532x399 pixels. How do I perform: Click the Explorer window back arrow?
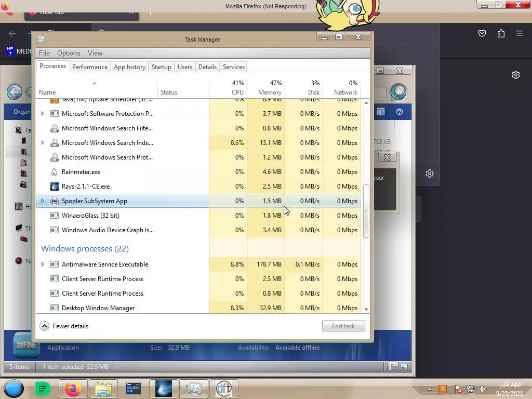(15, 91)
